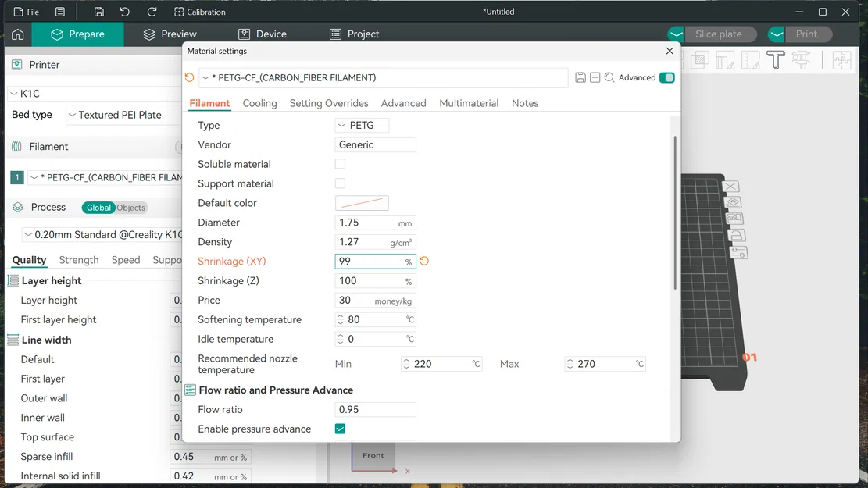
Task: Click the Sparse infill line width field
Action: (210, 457)
